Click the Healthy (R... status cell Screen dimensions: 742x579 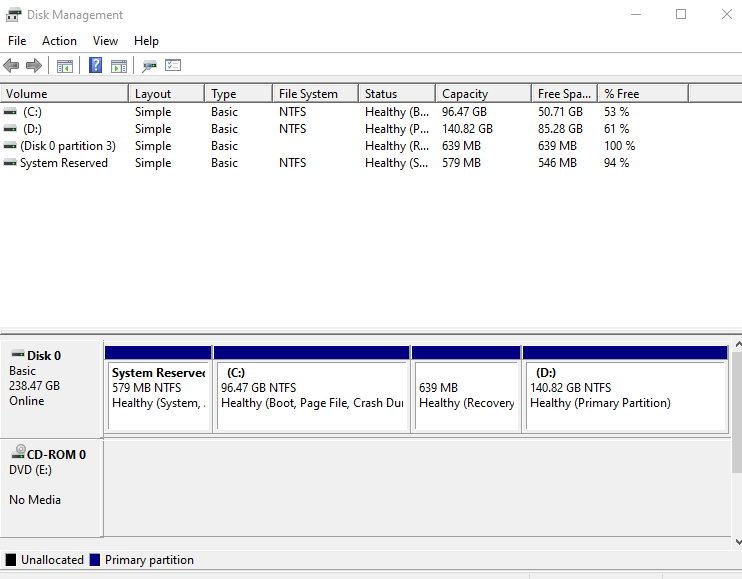[397, 146]
